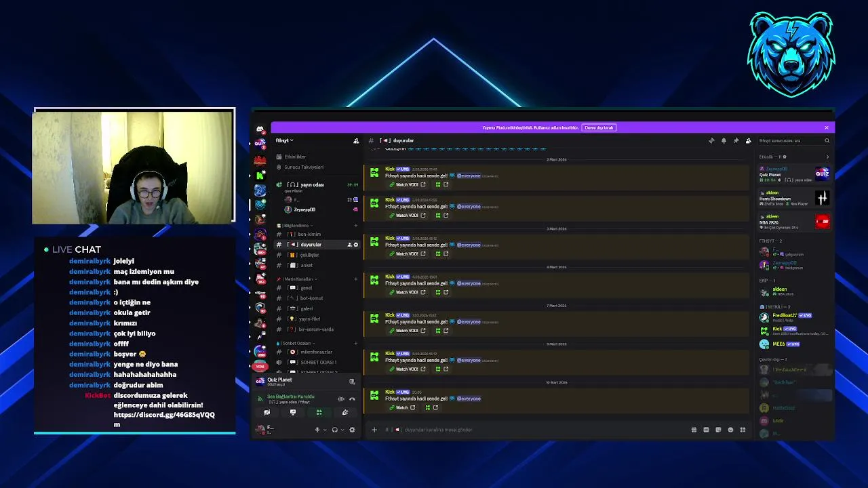Collapse the Bilgilendirme category

click(x=295, y=225)
